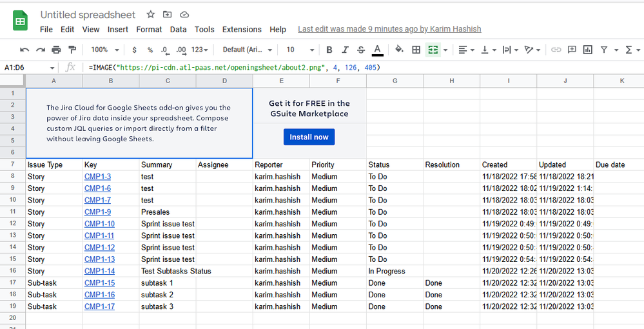The width and height of the screenshot is (644, 329).
Task: Open the Tools menu
Action: coord(204,30)
